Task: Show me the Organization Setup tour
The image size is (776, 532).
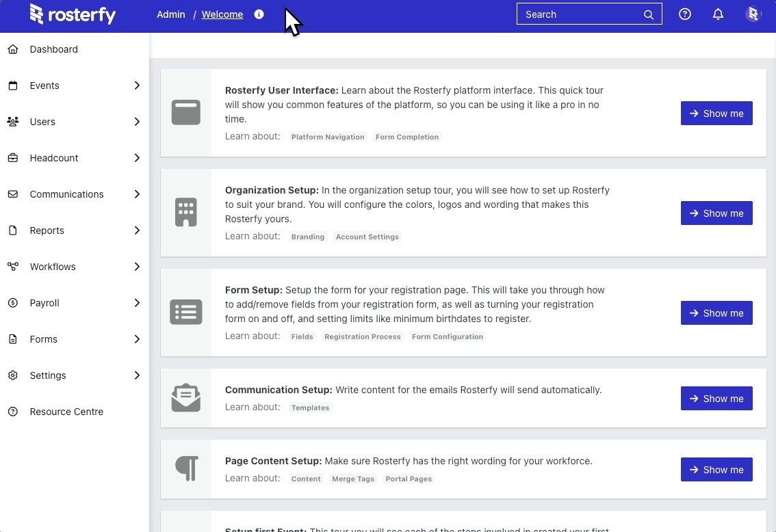Action: tap(716, 213)
